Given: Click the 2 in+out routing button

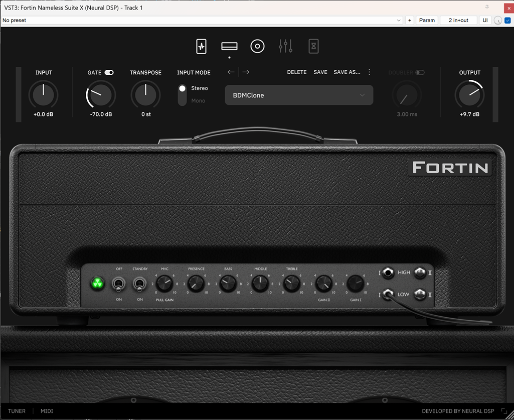Looking at the screenshot, I should tap(458, 21).
